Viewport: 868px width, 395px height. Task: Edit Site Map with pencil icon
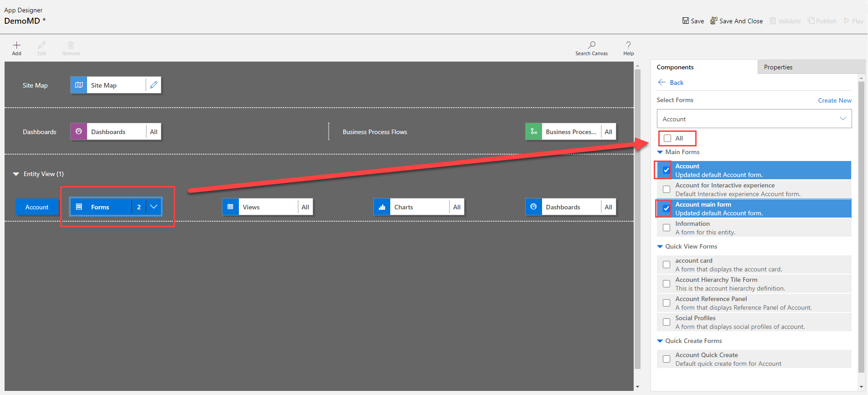pyautogui.click(x=154, y=85)
